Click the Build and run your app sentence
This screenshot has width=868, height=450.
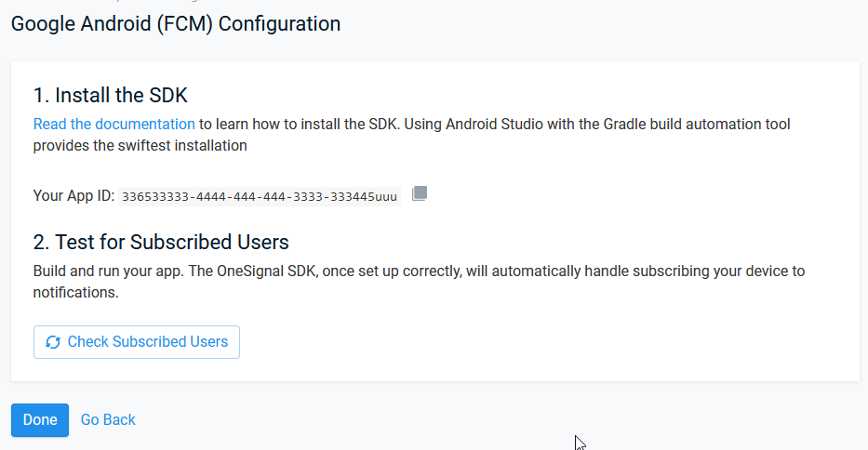[x=109, y=271]
